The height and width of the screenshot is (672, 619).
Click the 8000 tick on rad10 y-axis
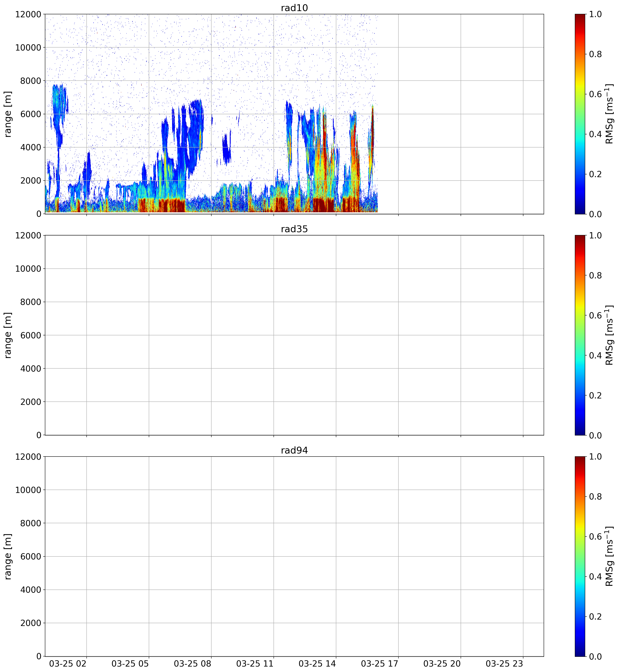31,81
